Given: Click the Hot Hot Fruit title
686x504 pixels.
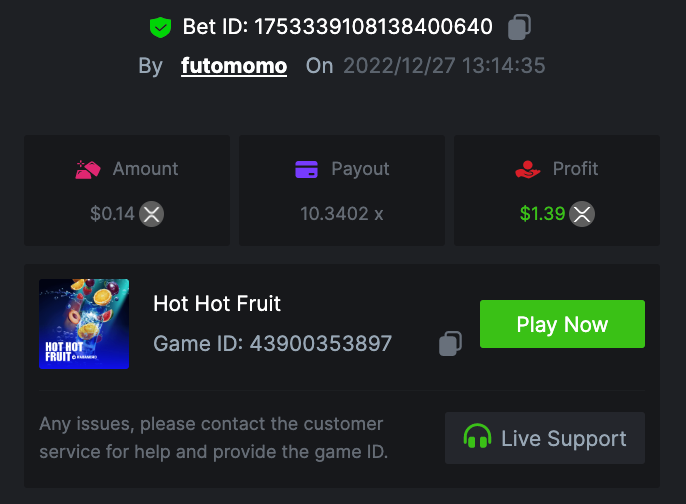Looking at the screenshot, I should [217, 304].
